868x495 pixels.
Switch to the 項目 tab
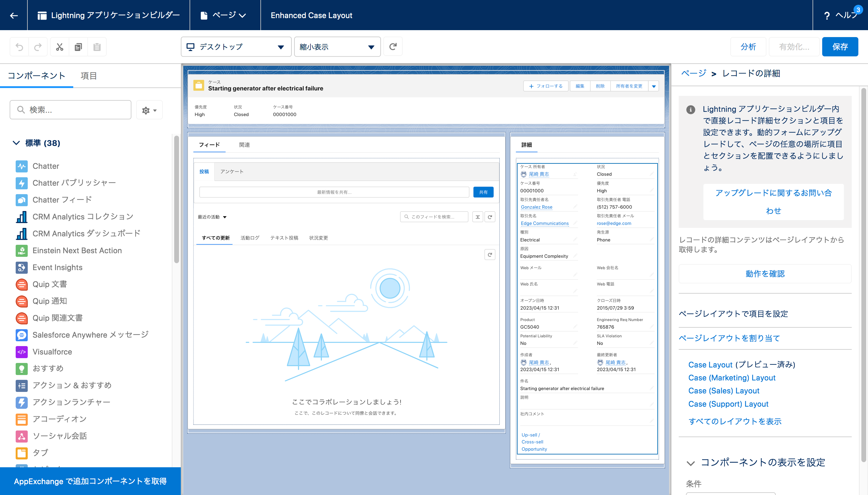(x=89, y=76)
